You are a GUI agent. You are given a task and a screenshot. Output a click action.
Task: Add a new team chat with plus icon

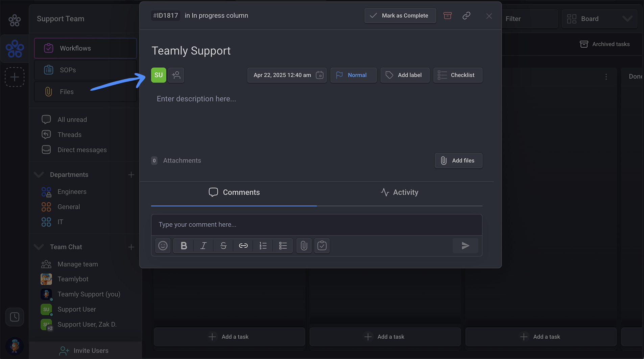131,247
